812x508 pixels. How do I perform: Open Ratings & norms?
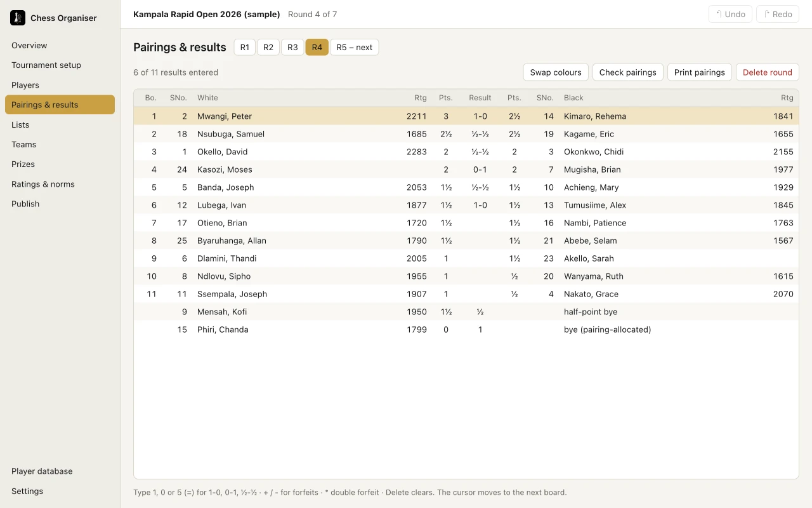click(x=60, y=184)
